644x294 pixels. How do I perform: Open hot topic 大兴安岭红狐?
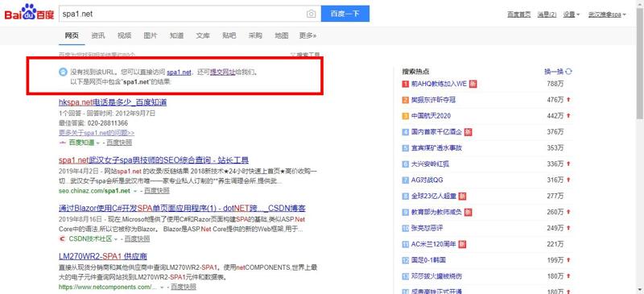(431, 164)
